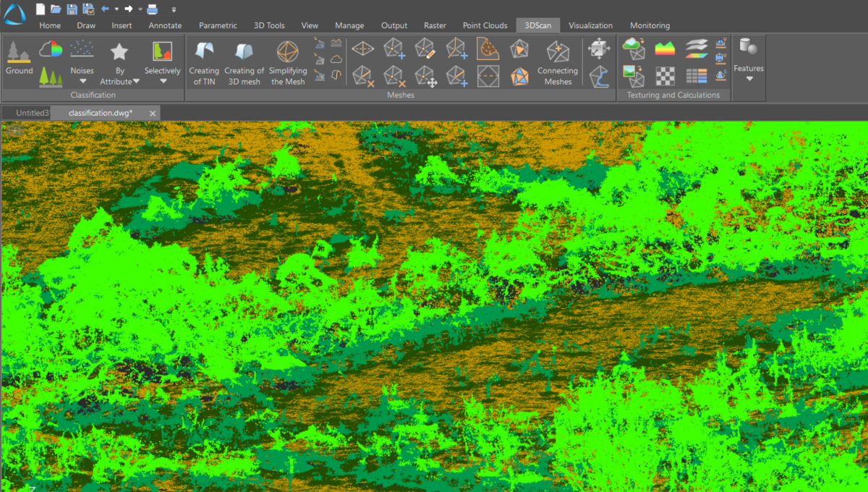The width and height of the screenshot is (868, 492).
Task: Close the classification.dwg document tab
Action: (153, 114)
